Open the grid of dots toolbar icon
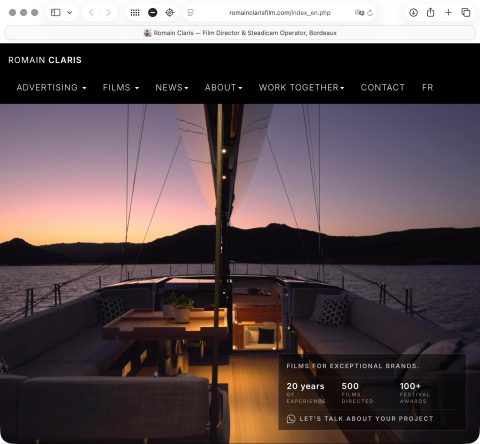Screen dimensions: 480x444 point(135,13)
